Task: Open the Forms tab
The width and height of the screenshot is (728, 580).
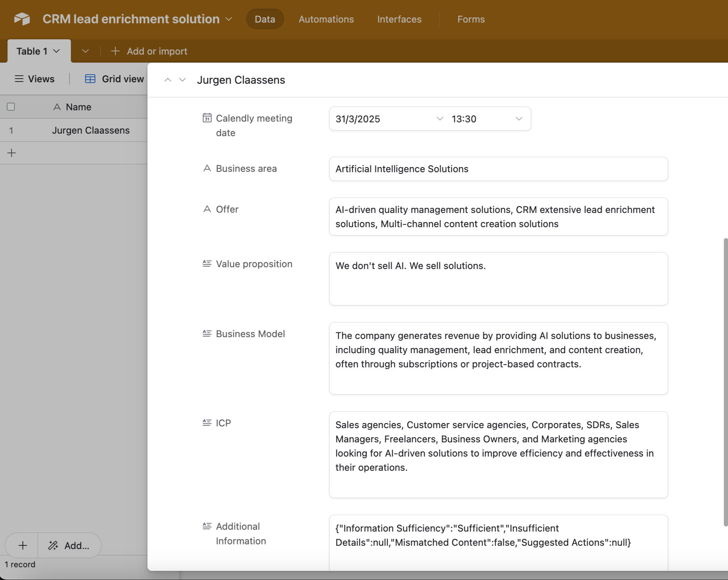Action: 471,19
